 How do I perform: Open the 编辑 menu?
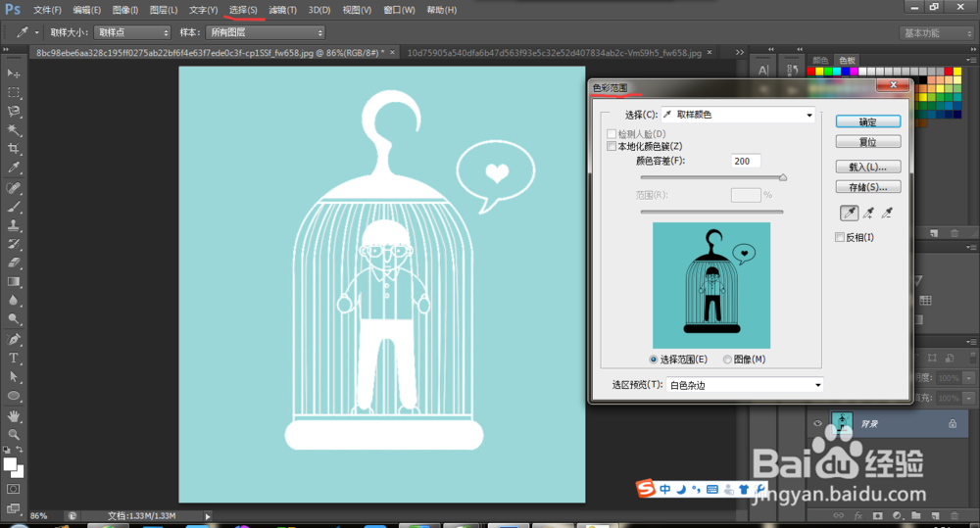tap(87, 10)
